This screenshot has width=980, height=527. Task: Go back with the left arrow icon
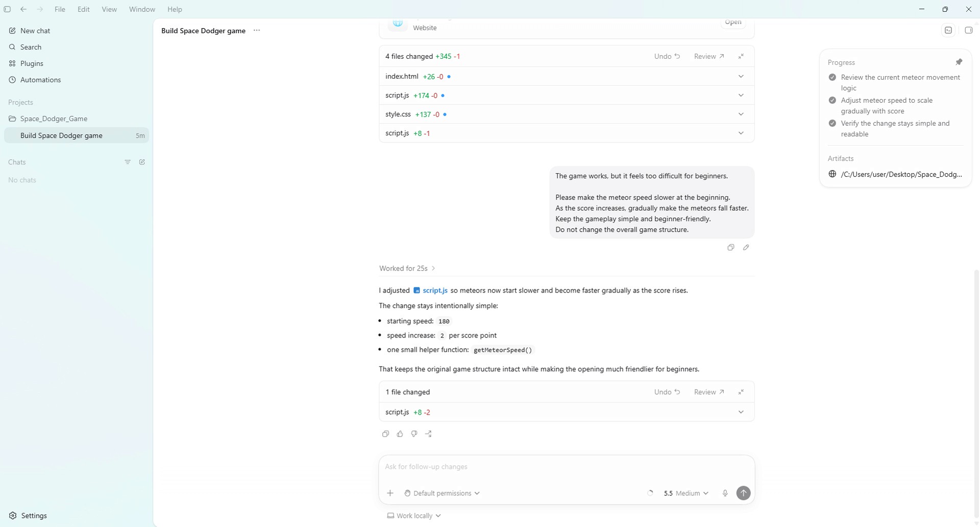pyautogui.click(x=23, y=9)
